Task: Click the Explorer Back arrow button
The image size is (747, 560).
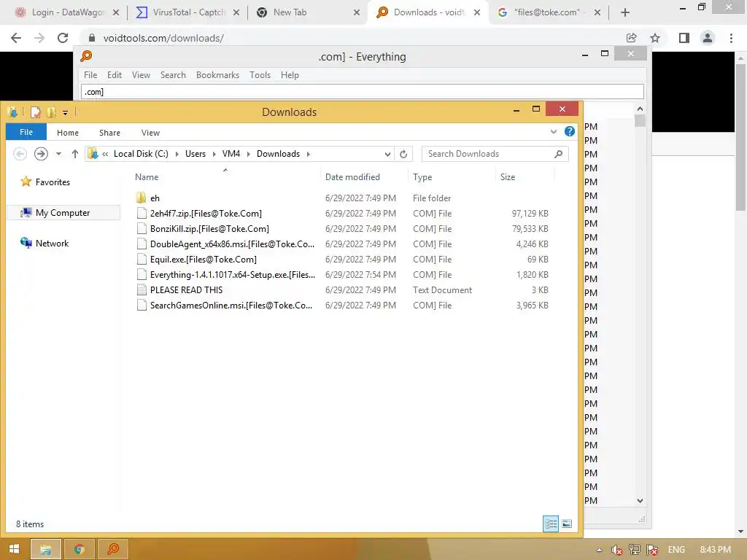Action: [20, 154]
